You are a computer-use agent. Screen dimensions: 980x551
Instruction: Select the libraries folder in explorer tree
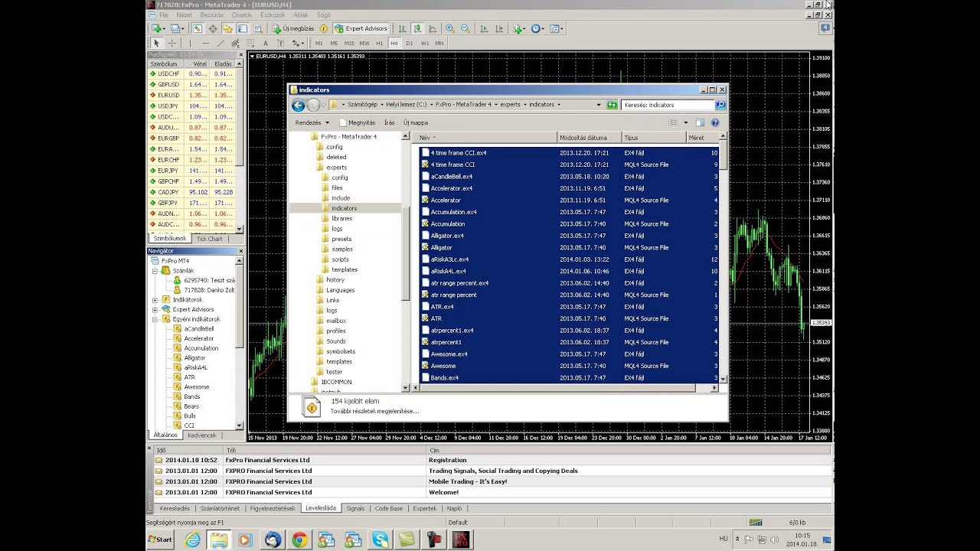point(341,218)
